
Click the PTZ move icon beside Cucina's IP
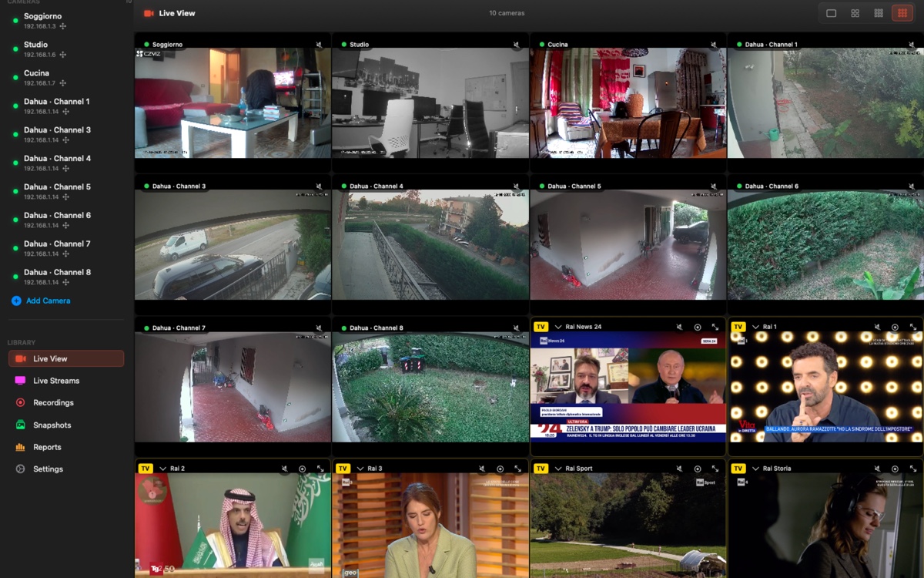(63, 83)
